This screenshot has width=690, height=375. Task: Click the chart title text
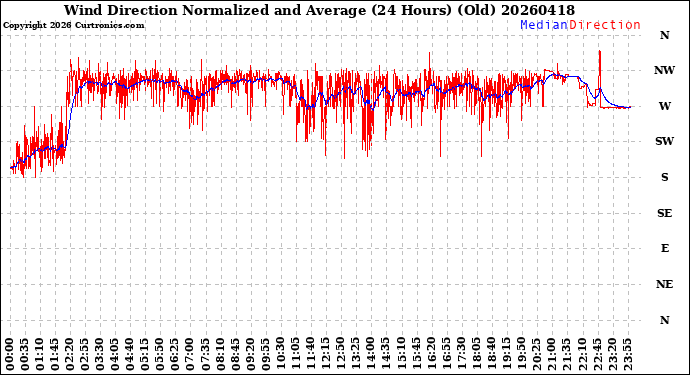click(x=319, y=10)
